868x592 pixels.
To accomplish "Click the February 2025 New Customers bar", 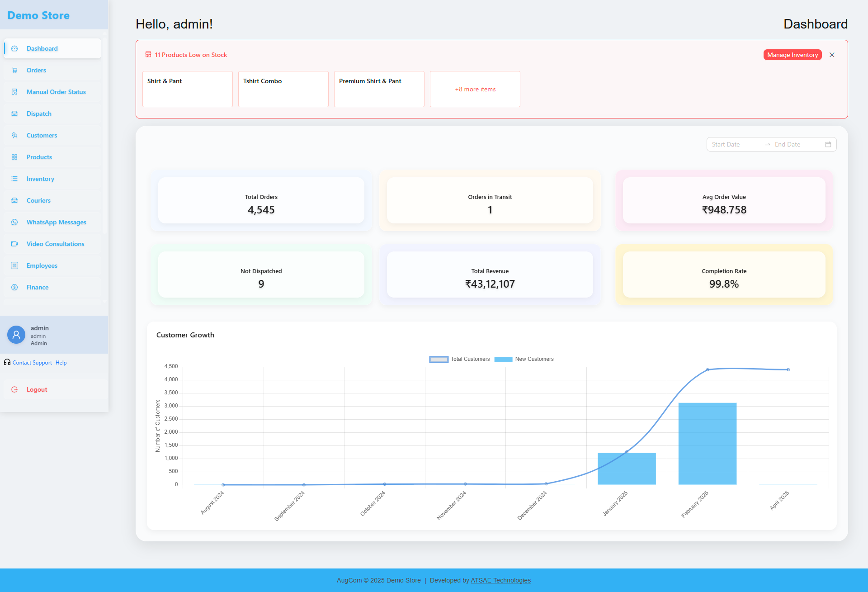I will pyautogui.click(x=708, y=443).
